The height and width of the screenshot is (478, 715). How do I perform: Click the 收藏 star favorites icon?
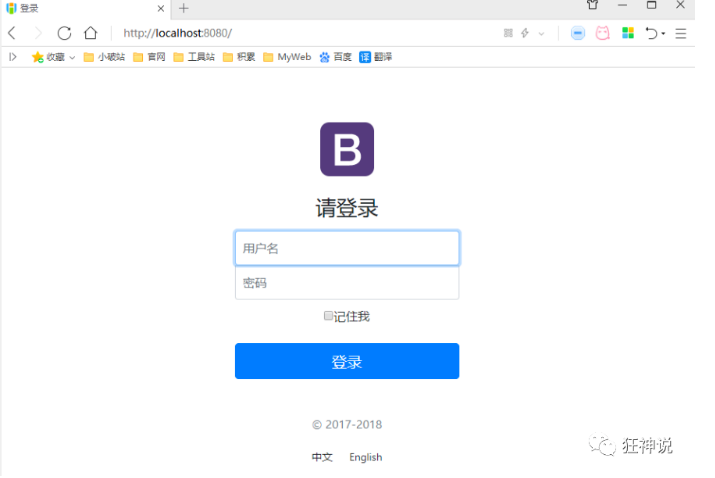37,57
